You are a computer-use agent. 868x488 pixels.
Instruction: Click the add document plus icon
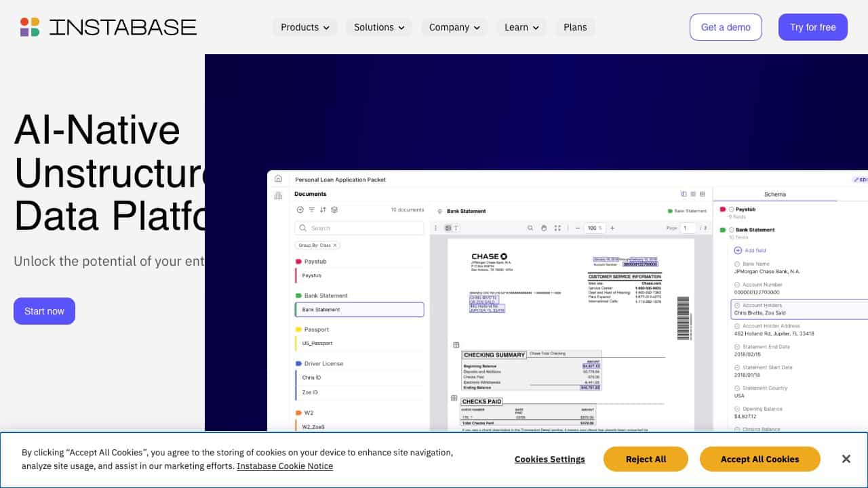point(300,210)
